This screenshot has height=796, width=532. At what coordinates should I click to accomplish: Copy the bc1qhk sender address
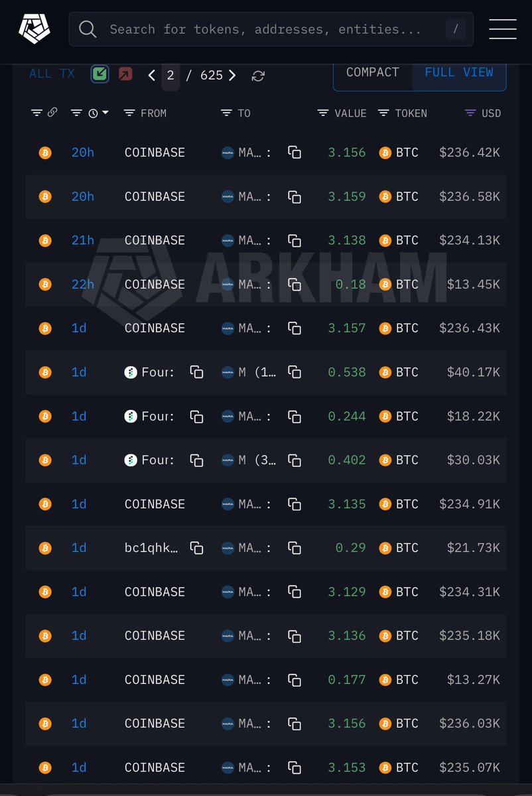(x=196, y=548)
